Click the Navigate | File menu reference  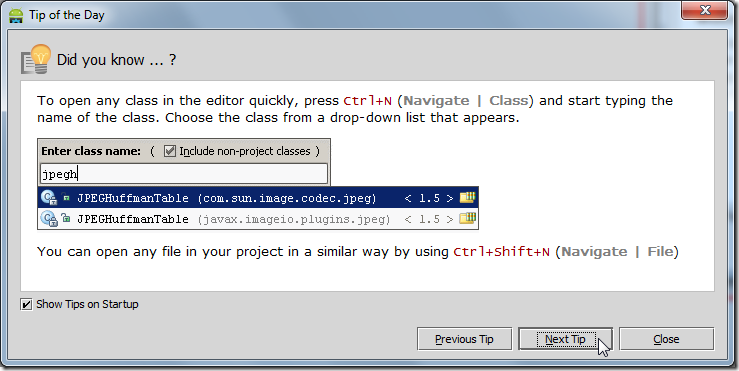pos(617,251)
